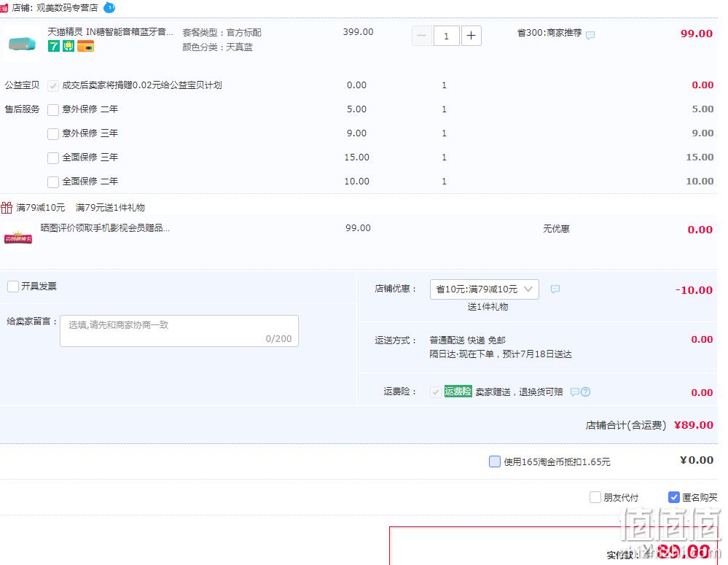Viewport: 728px width, 565px height.
Task: Click the 省300:商家推荐 discount text
Action: (549, 33)
